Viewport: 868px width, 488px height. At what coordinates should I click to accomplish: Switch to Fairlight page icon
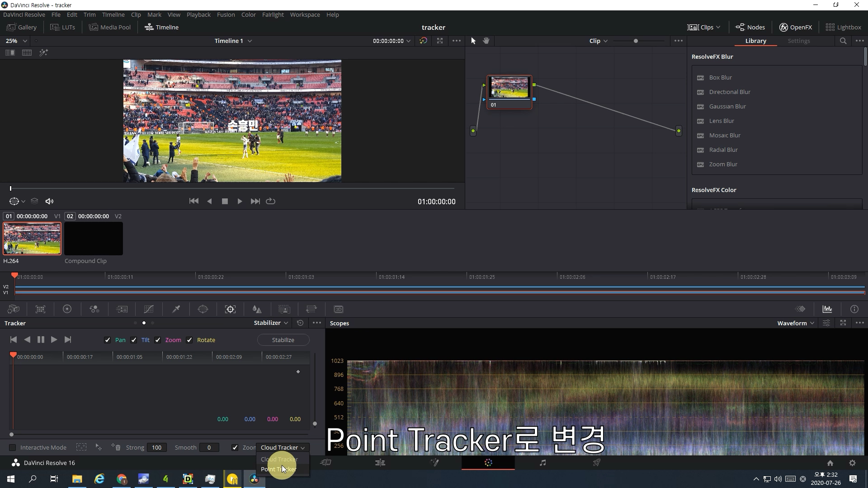click(542, 462)
